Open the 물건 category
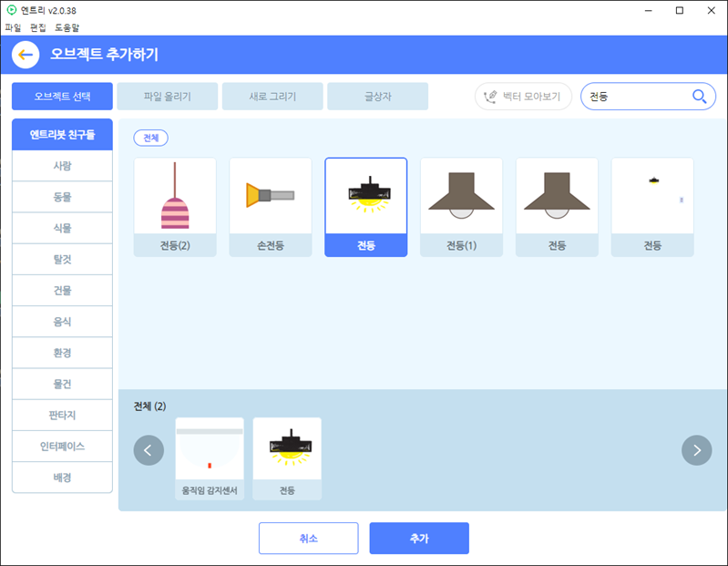The image size is (728, 566). click(62, 384)
